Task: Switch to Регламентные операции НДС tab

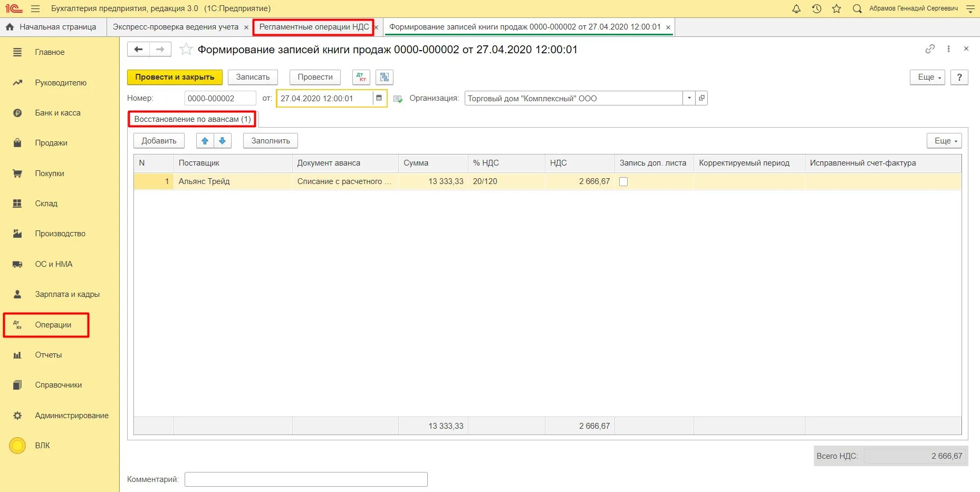Action: pos(314,27)
